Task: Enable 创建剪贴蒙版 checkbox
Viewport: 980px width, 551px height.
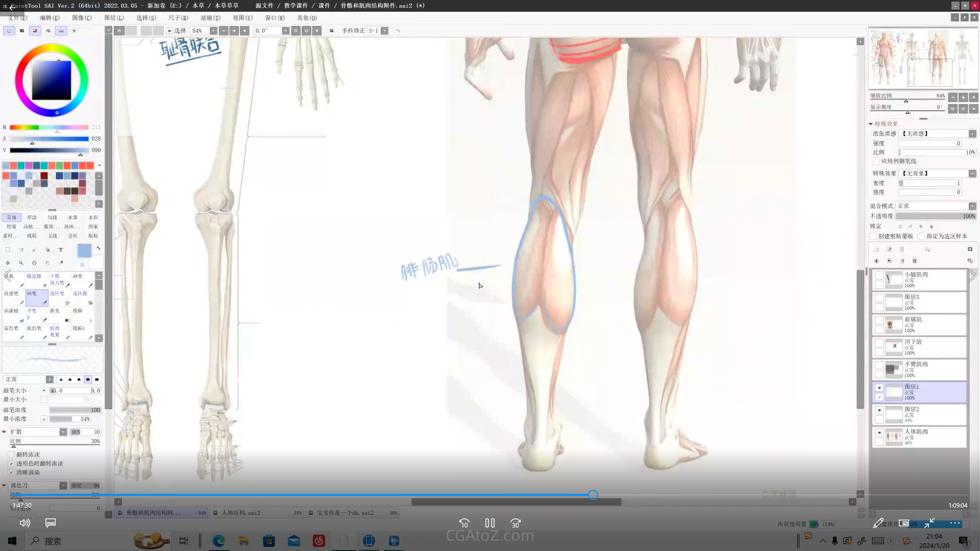Action: pyautogui.click(x=874, y=237)
